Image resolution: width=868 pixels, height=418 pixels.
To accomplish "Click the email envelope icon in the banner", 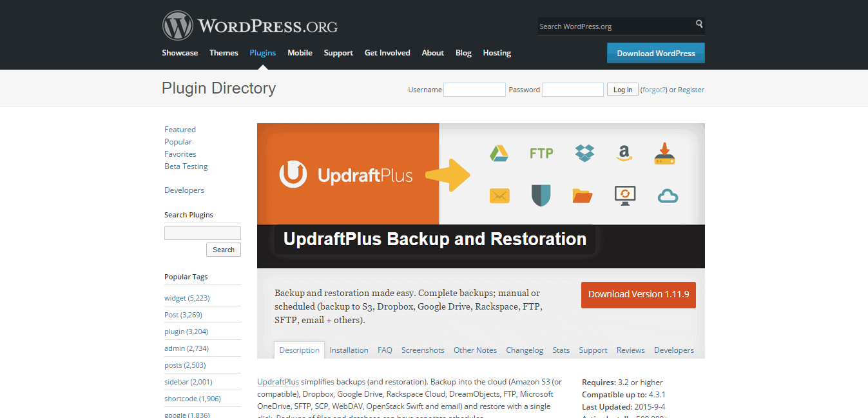I will [499, 195].
